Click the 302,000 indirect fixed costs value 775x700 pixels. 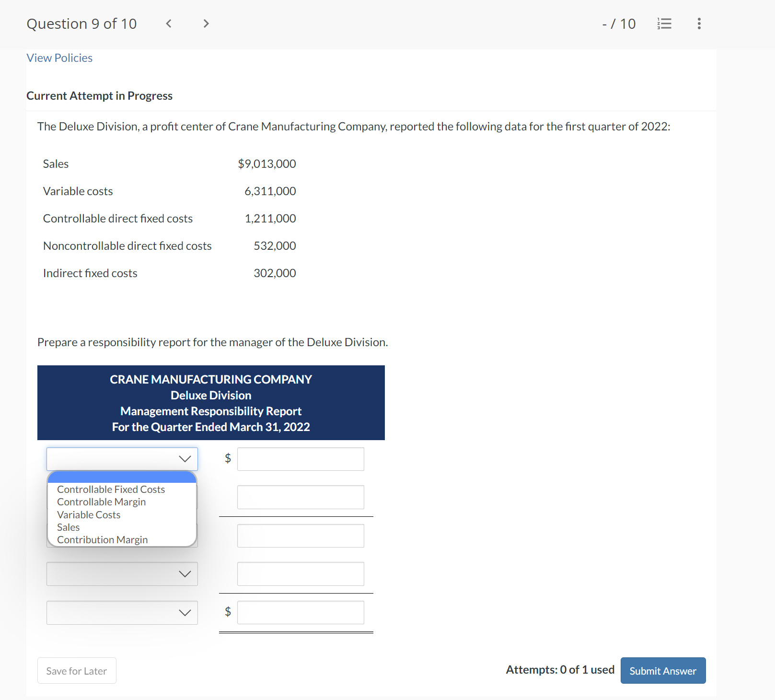click(275, 273)
